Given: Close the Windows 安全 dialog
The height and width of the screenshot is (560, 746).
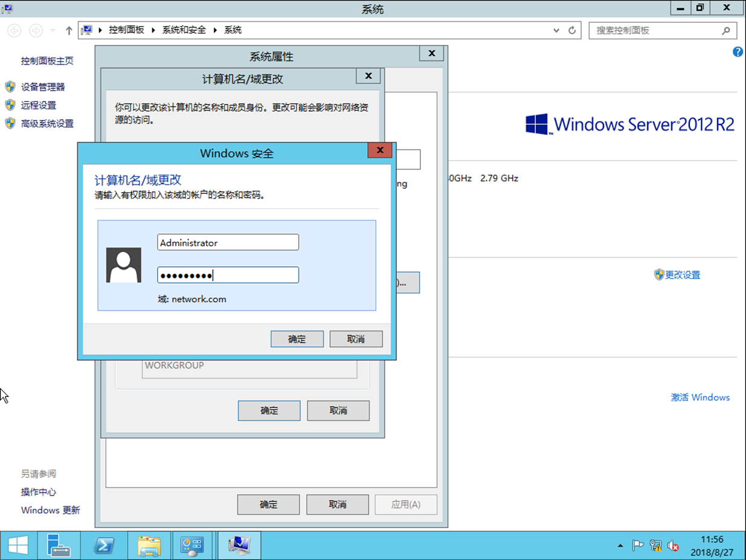Looking at the screenshot, I should [380, 150].
